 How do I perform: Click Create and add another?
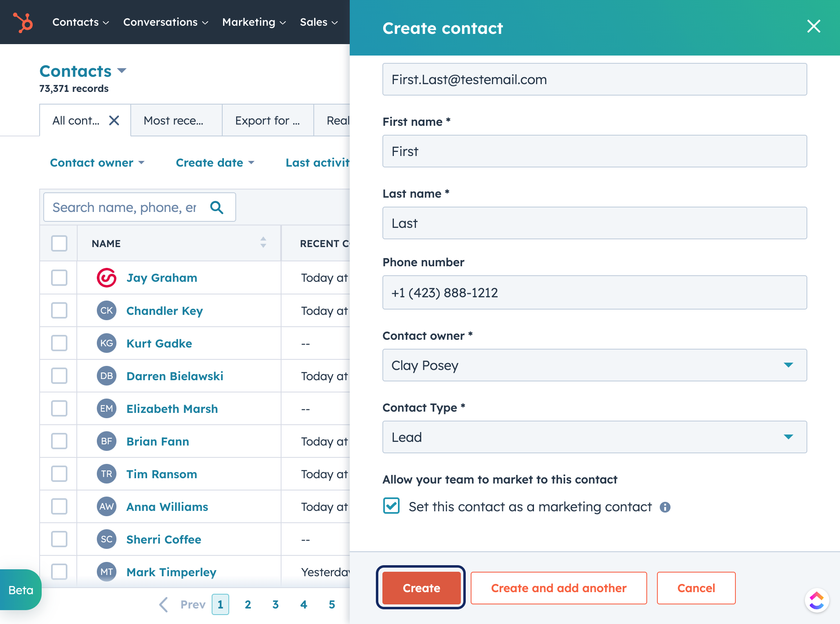pyautogui.click(x=559, y=588)
